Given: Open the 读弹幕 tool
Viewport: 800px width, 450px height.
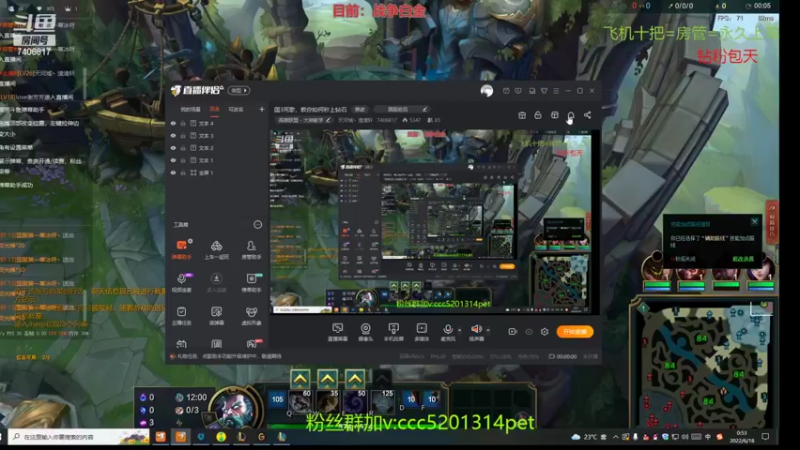Looking at the screenshot, I should pos(216,315).
